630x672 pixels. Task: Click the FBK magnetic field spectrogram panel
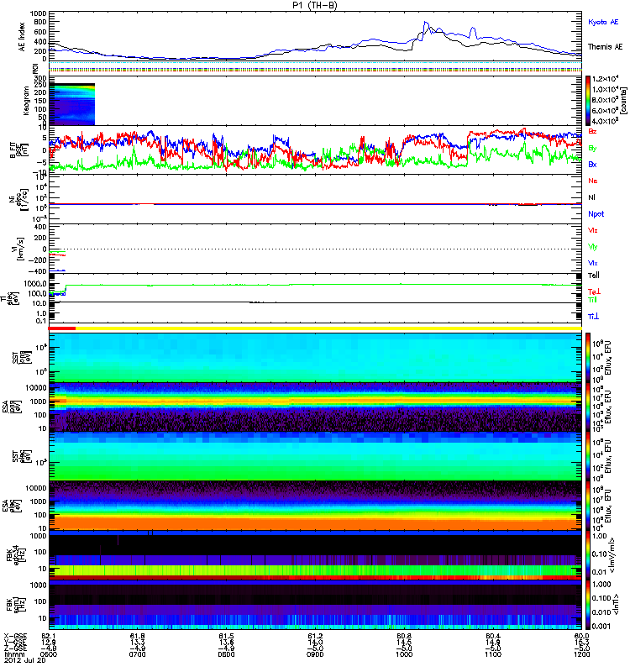[x=316, y=605]
